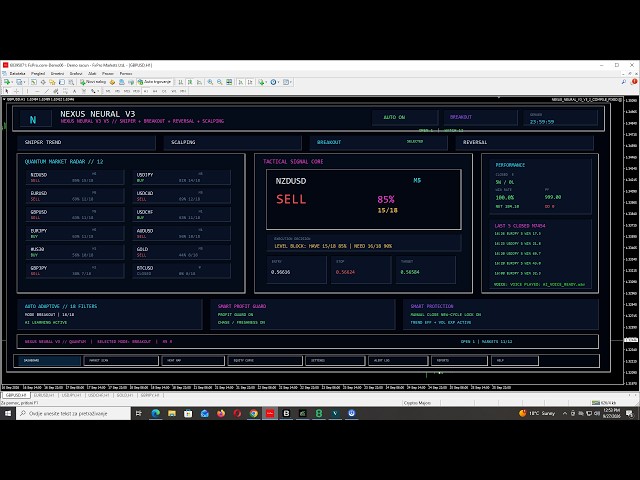This screenshot has width=640, height=480.
Task: Select the BTCUSD row in market radar
Action: pos(181,271)
